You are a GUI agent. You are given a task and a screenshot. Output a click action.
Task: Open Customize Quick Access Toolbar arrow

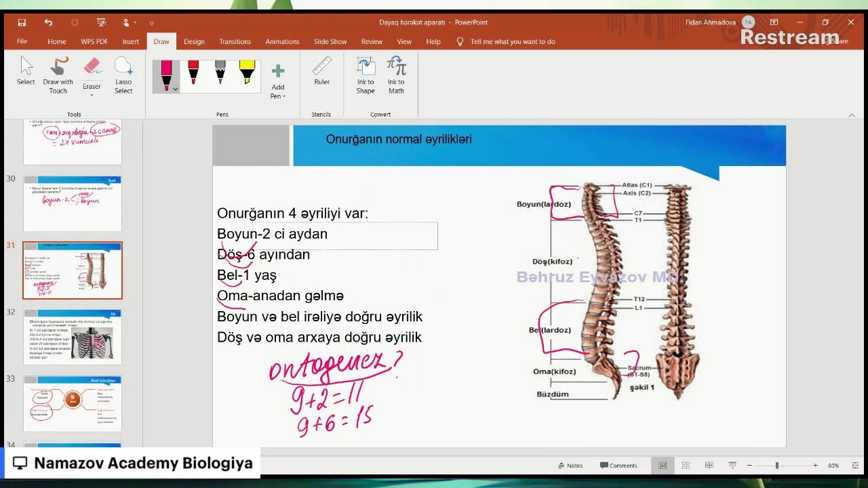(x=151, y=23)
